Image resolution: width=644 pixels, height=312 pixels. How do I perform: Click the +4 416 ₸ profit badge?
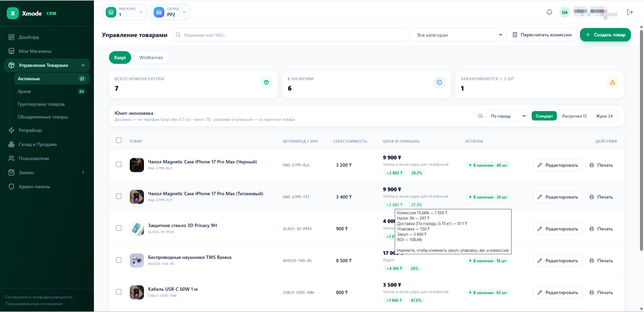coord(394,269)
